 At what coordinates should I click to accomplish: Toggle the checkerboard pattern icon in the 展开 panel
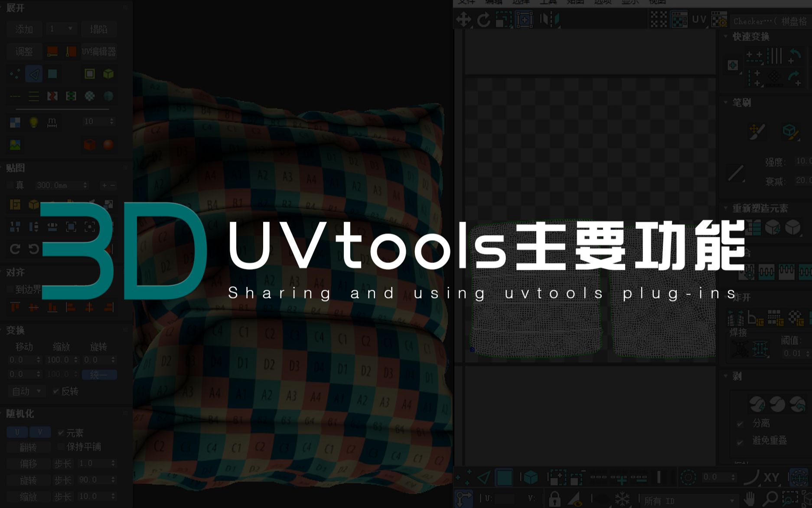click(16, 122)
